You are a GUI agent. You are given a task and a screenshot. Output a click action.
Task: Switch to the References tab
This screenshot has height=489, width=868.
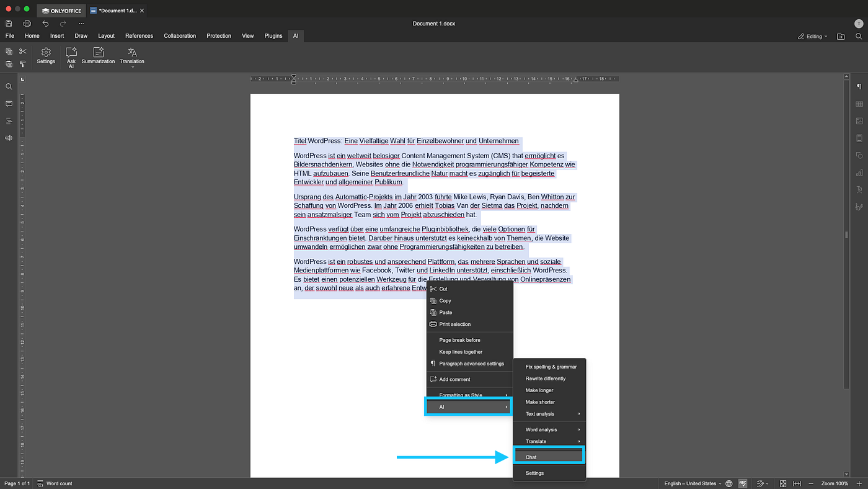(x=139, y=36)
